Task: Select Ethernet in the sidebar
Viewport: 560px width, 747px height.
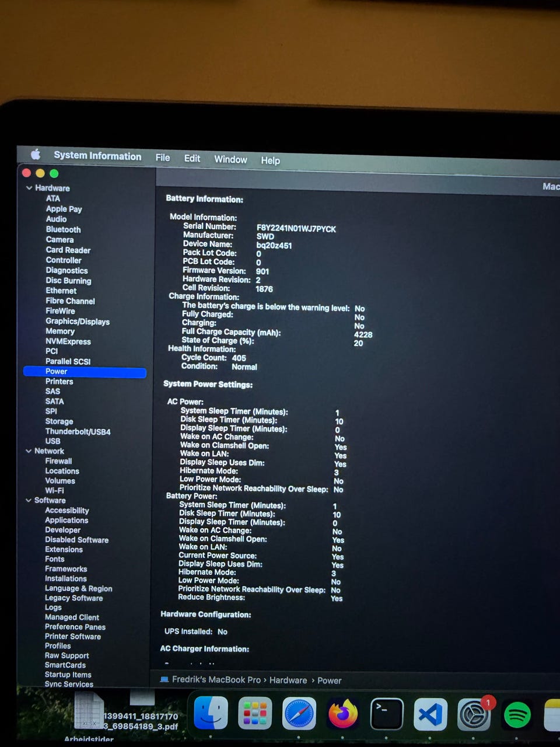Action: [x=61, y=291]
